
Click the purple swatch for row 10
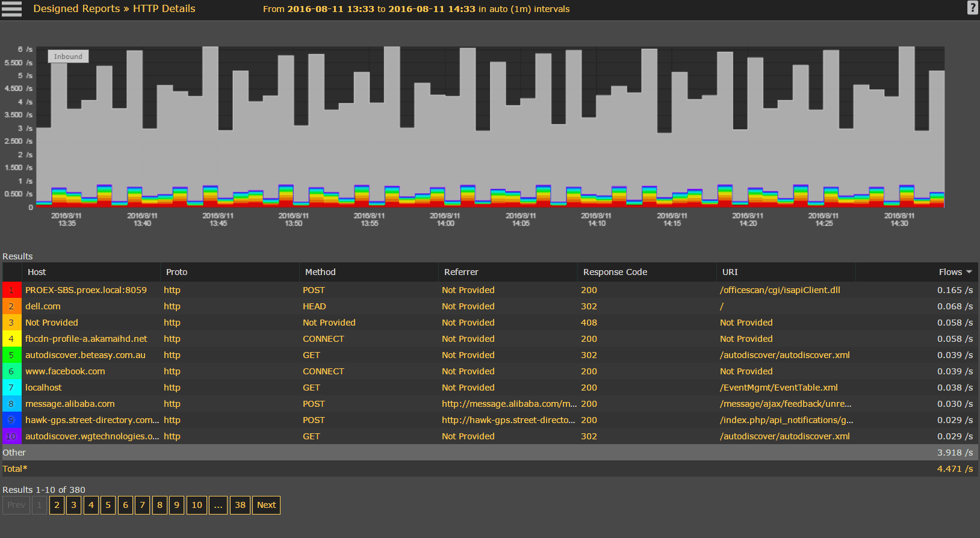pos(11,436)
